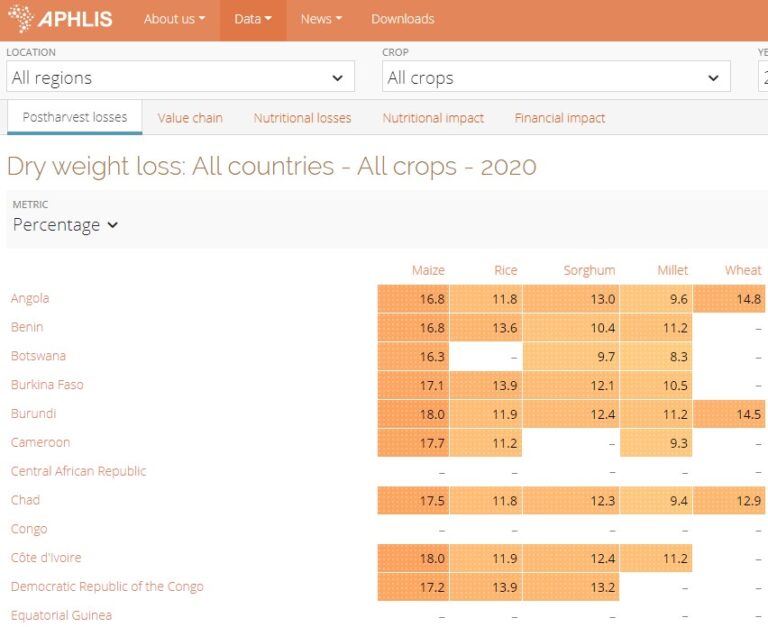Change the Percentage metric dropdown

coord(65,225)
